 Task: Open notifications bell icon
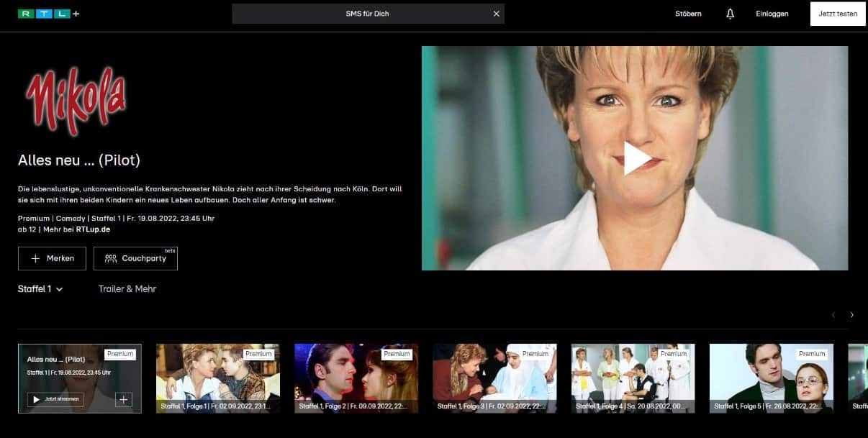click(731, 14)
